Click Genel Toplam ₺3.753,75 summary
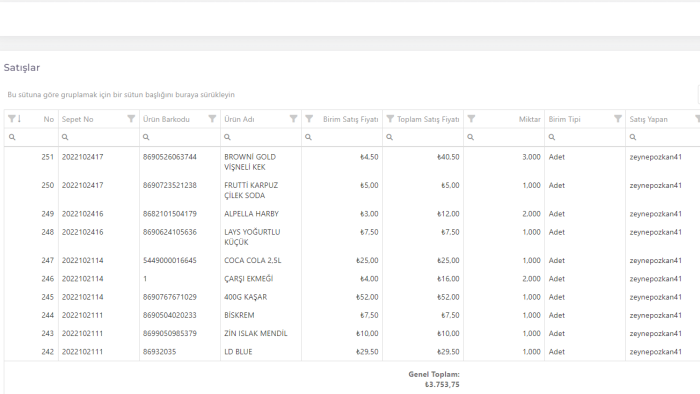 pyautogui.click(x=434, y=379)
